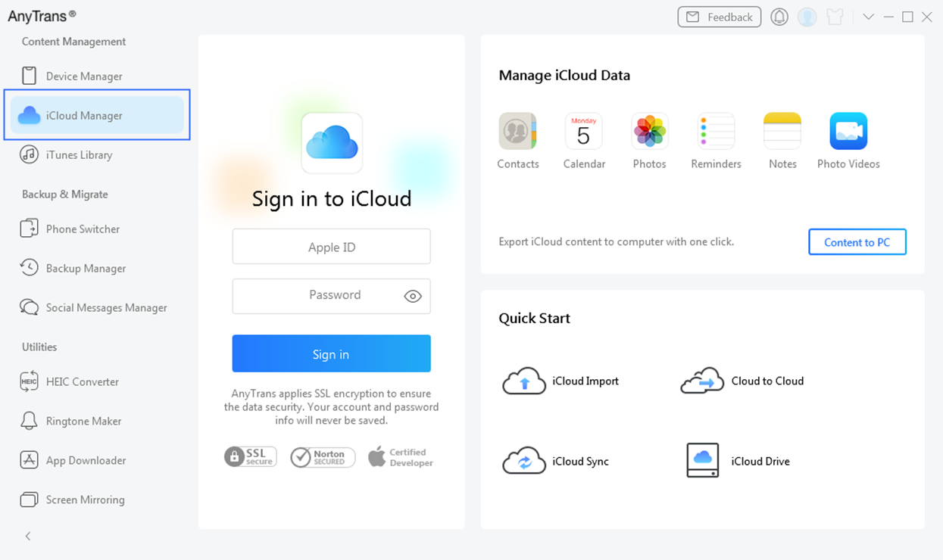Click the Utilities section label
This screenshot has width=943, height=560.
(x=39, y=347)
